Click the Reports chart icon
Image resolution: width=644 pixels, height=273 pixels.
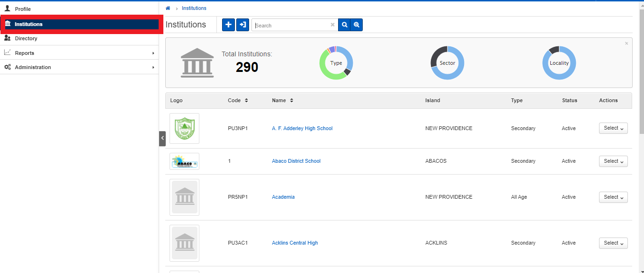[x=7, y=53]
